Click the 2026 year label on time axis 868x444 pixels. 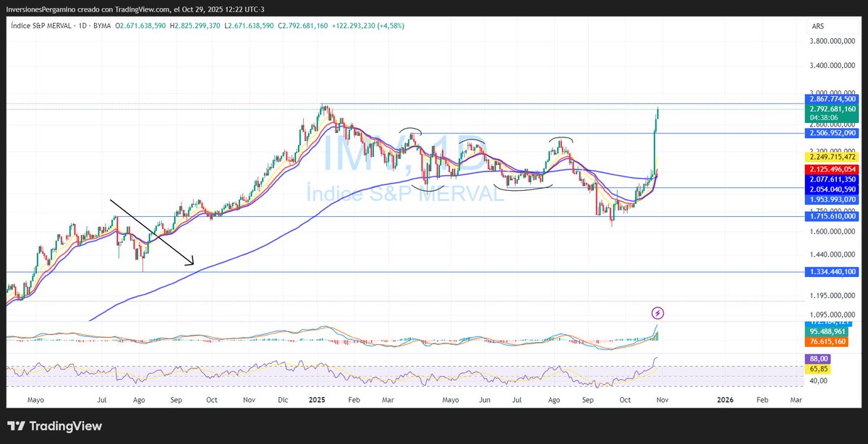pyautogui.click(x=726, y=399)
